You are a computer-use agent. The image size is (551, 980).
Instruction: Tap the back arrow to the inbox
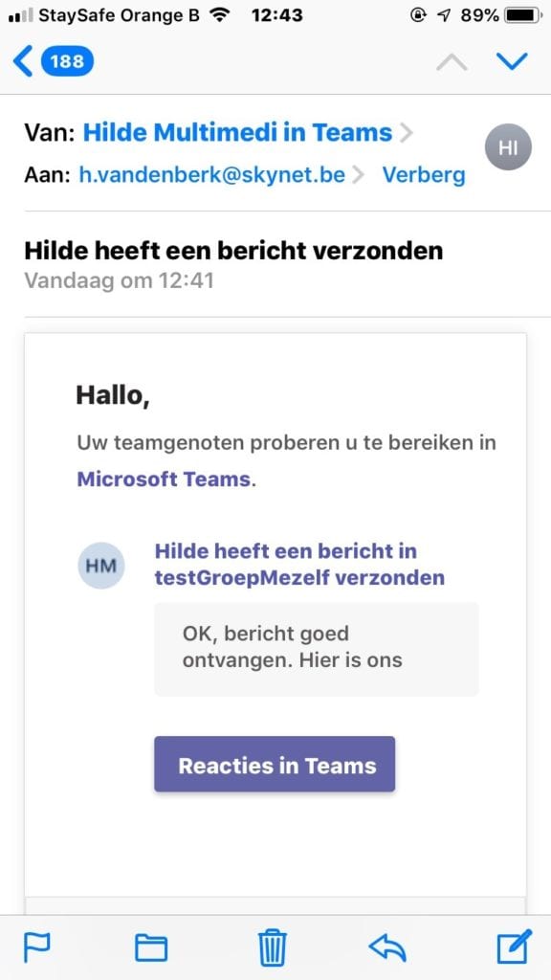[23, 62]
